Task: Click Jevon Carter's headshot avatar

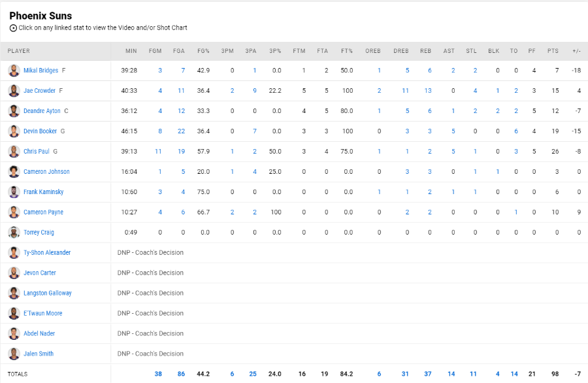Action: coord(14,273)
